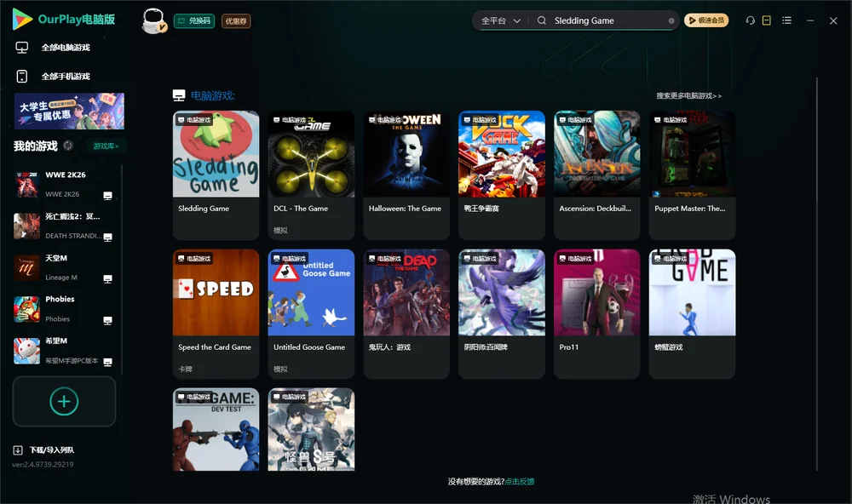Viewport: 852px width, 504px height.
Task: Click PC icon on Lineage M row
Action: (107, 279)
